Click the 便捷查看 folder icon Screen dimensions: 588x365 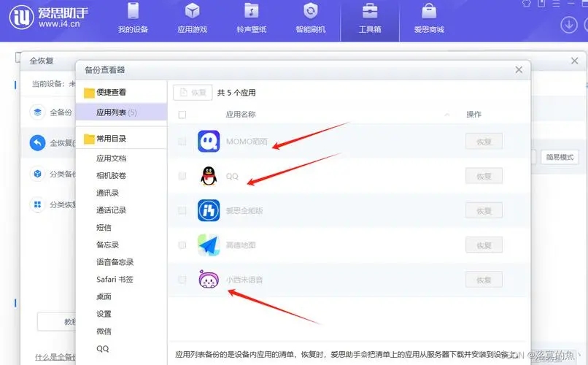click(89, 93)
